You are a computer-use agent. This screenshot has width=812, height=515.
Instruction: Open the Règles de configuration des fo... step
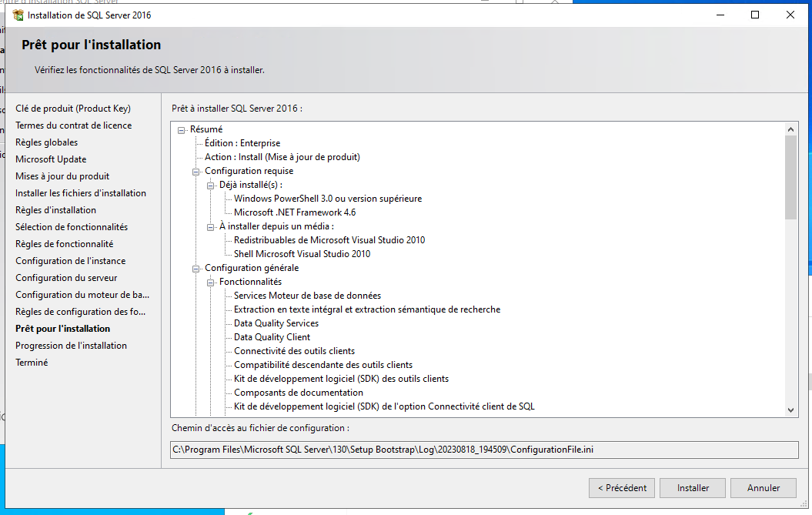click(80, 311)
